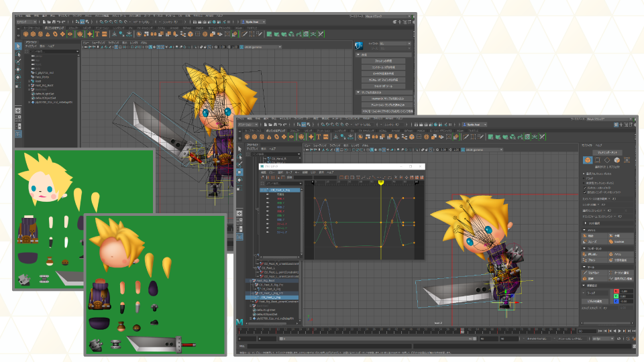Select third radio option under selection modes

[x=584, y=182]
